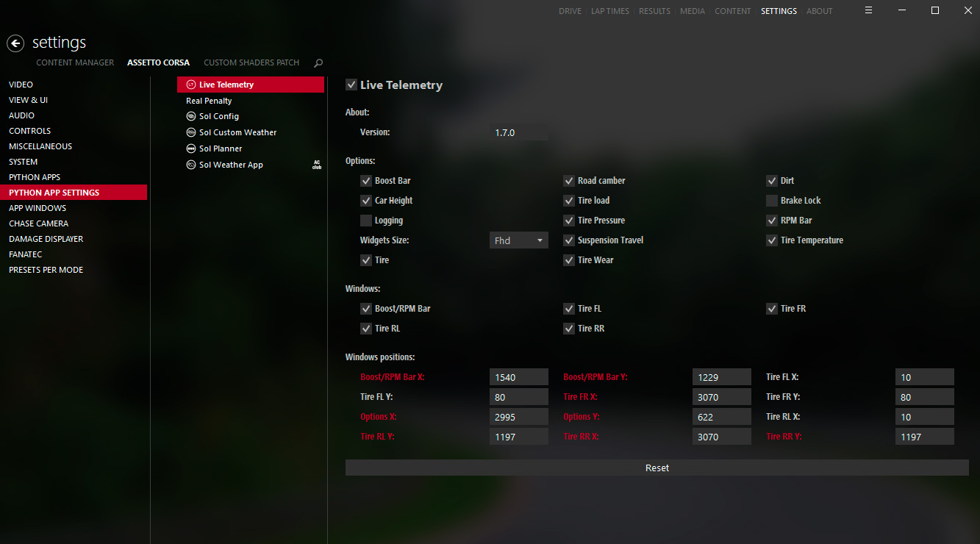The image size is (980, 544).
Task: Click the Options X input field
Action: (x=519, y=417)
